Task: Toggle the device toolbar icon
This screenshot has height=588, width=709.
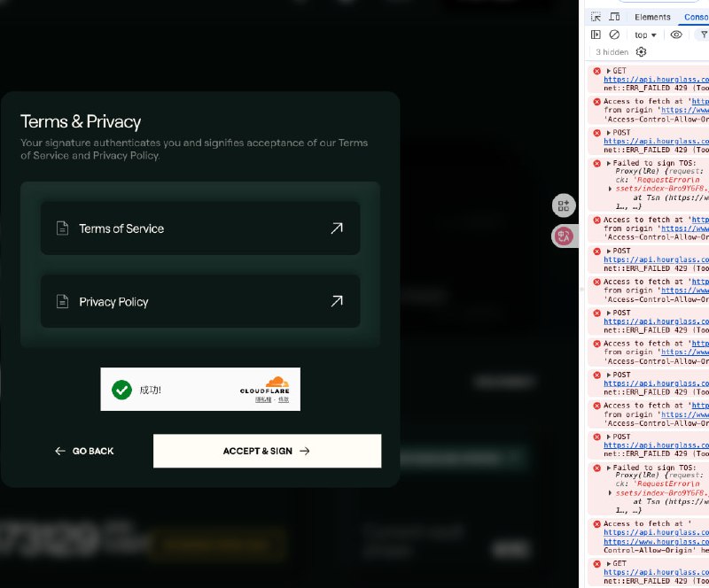Action: [614, 17]
